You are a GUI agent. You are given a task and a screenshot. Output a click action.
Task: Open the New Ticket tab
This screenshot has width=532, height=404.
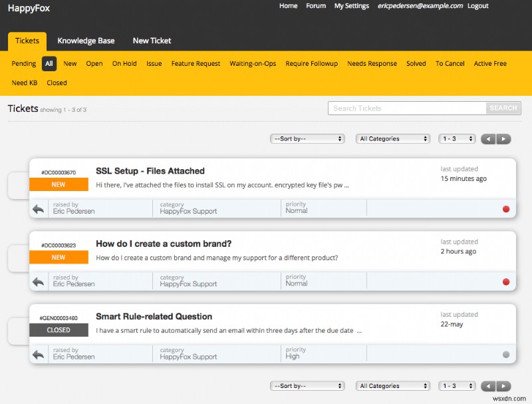[151, 41]
